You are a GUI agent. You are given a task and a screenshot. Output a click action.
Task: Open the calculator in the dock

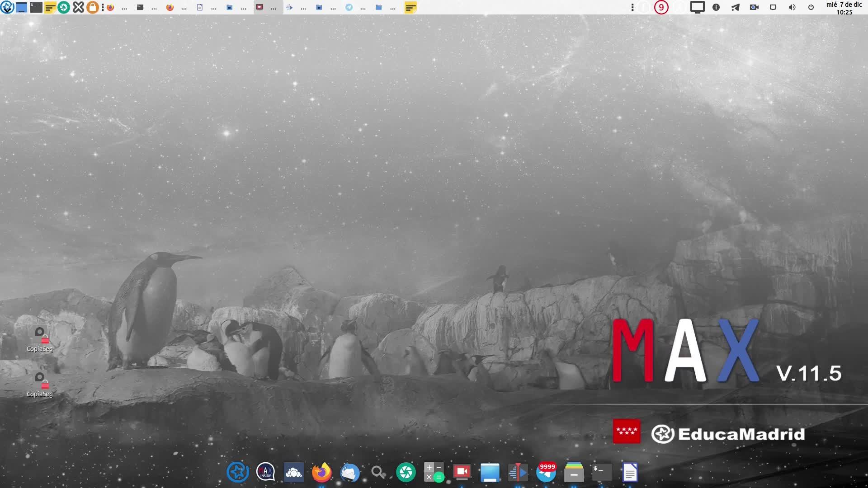(x=434, y=473)
